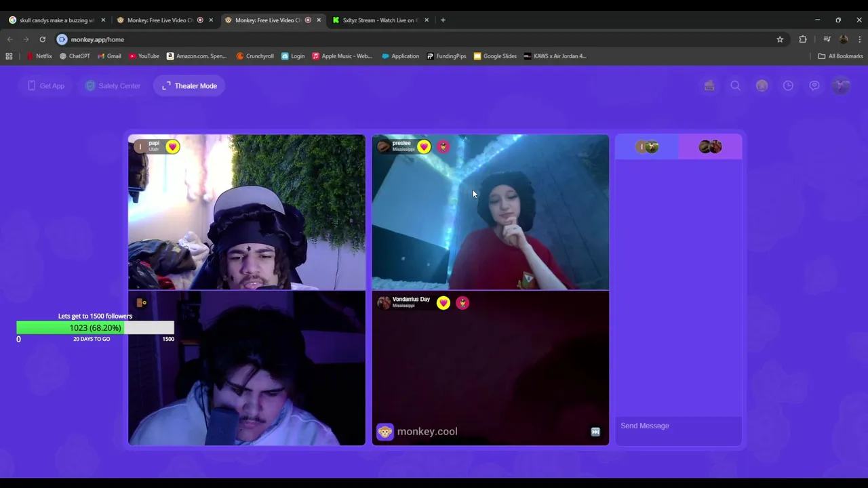Click the monkey.cool logo icon
Viewport: 868px width, 488px height.
click(x=385, y=432)
